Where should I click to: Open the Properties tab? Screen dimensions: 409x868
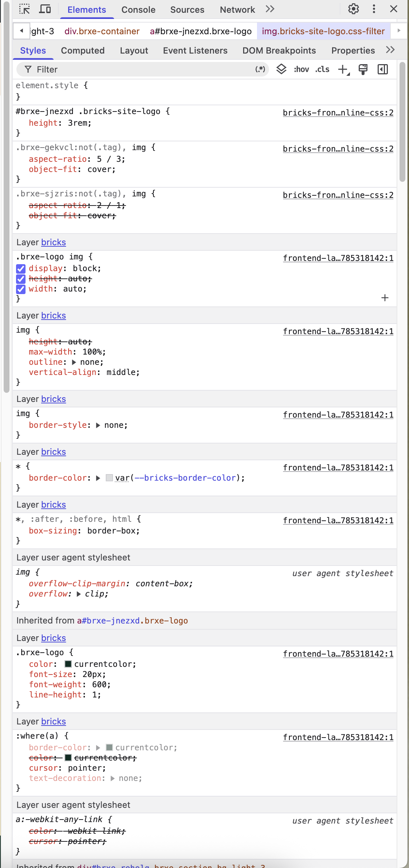point(353,51)
